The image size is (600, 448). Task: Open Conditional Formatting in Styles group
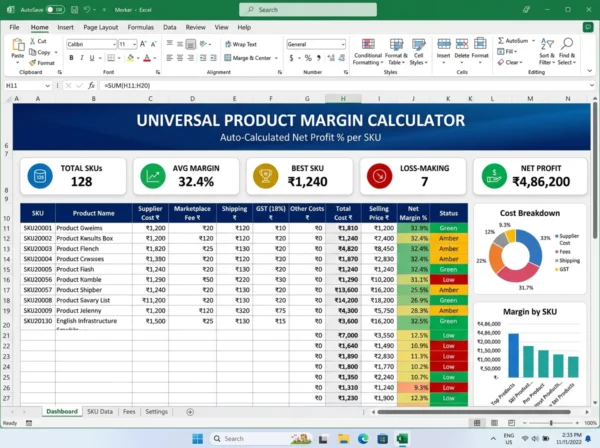tap(368, 52)
